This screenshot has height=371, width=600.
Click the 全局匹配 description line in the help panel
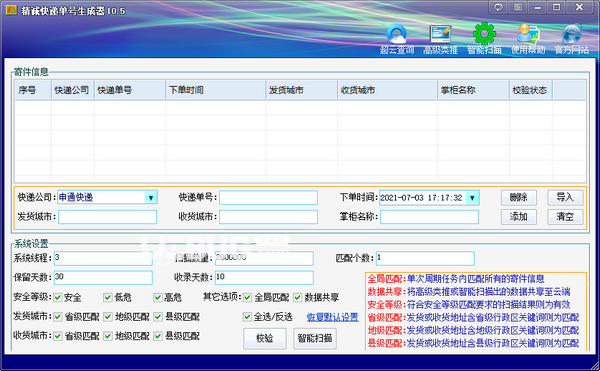(456, 279)
